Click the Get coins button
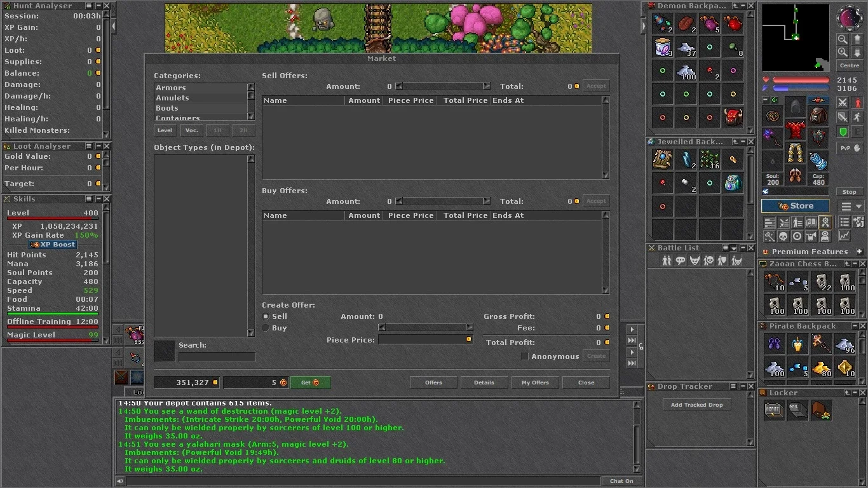868x488 pixels. [x=310, y=383]
